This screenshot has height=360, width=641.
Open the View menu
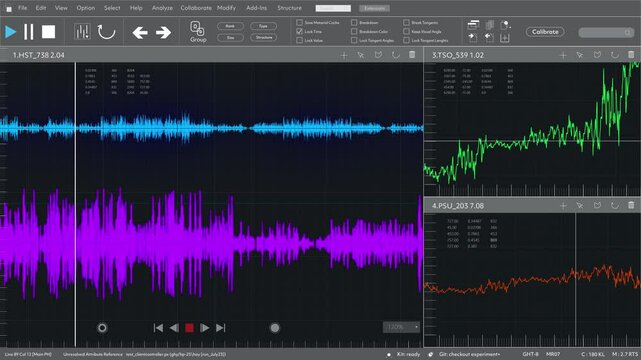(61, 8)
